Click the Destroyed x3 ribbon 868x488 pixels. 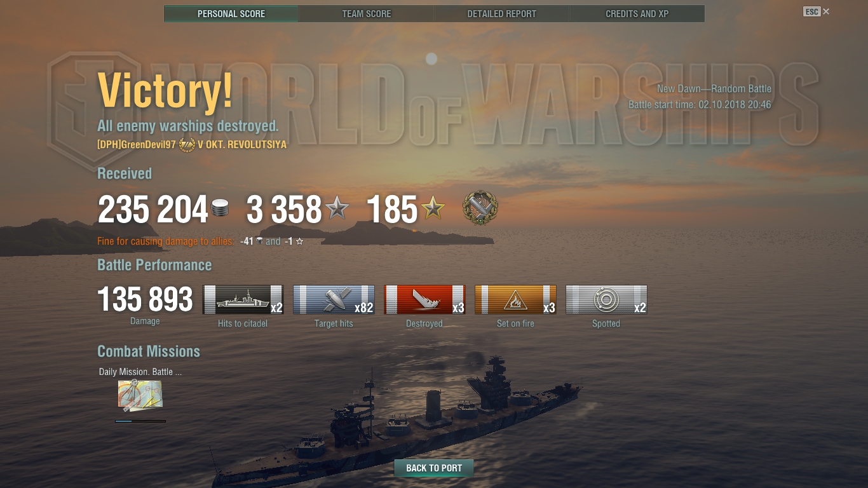(424, 299)
